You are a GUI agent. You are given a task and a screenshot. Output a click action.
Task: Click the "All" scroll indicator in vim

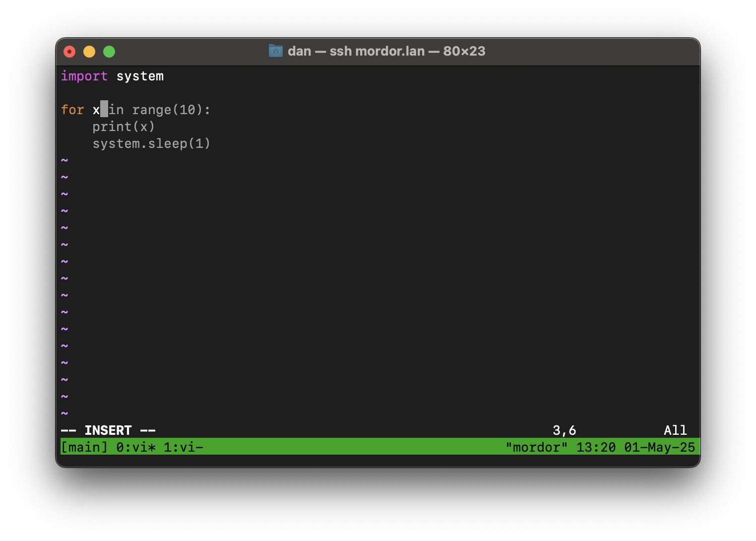click(x=675, y=430)
